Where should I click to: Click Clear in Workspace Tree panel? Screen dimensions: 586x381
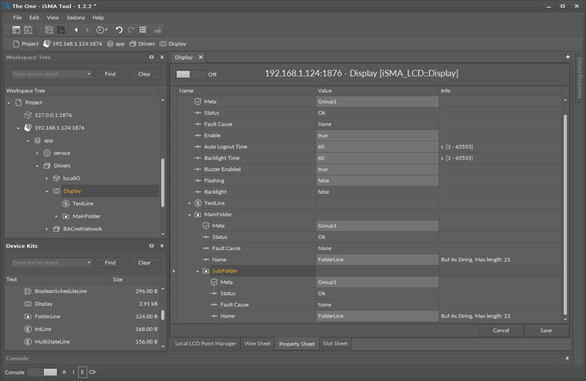(x=144, y=74)
